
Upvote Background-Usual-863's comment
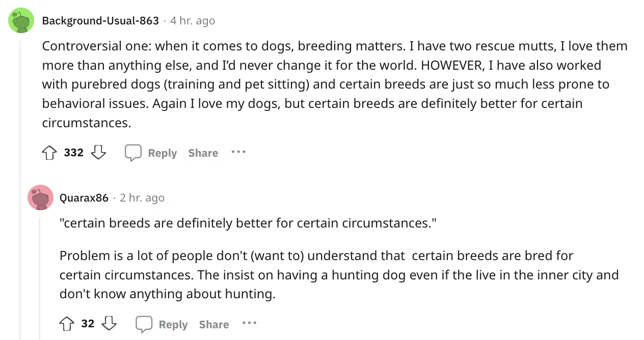pyautogui.click(x=49, y=153)
